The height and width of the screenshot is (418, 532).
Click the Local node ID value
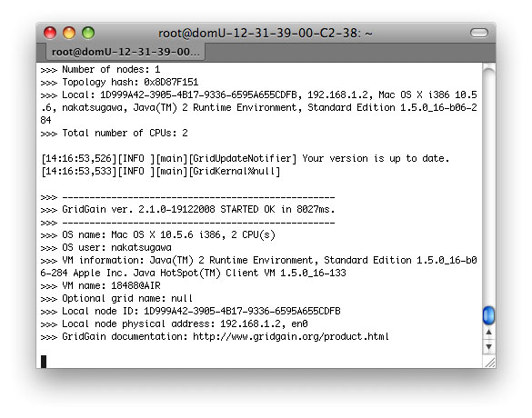(x=242, y=311)
